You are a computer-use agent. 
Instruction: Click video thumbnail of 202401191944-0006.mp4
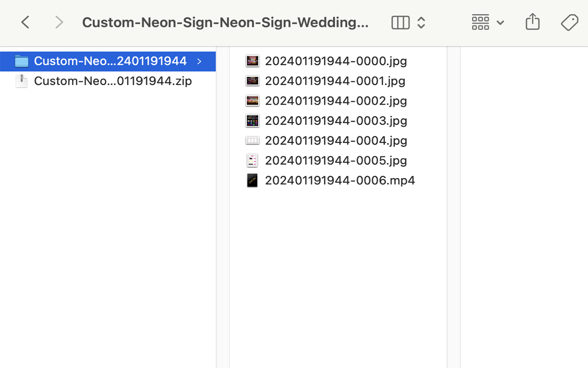[x=252, y=180]
